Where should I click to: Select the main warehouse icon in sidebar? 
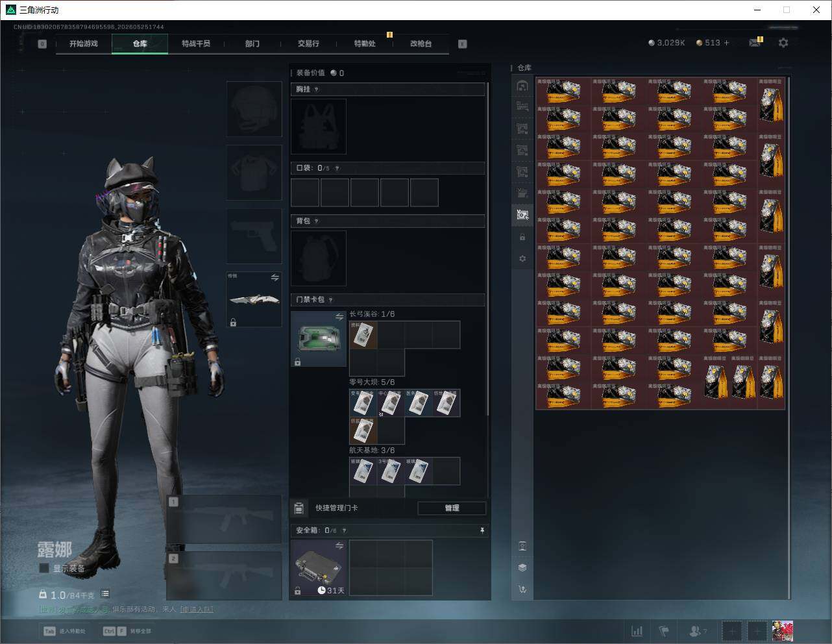click(x=522, y=86)
